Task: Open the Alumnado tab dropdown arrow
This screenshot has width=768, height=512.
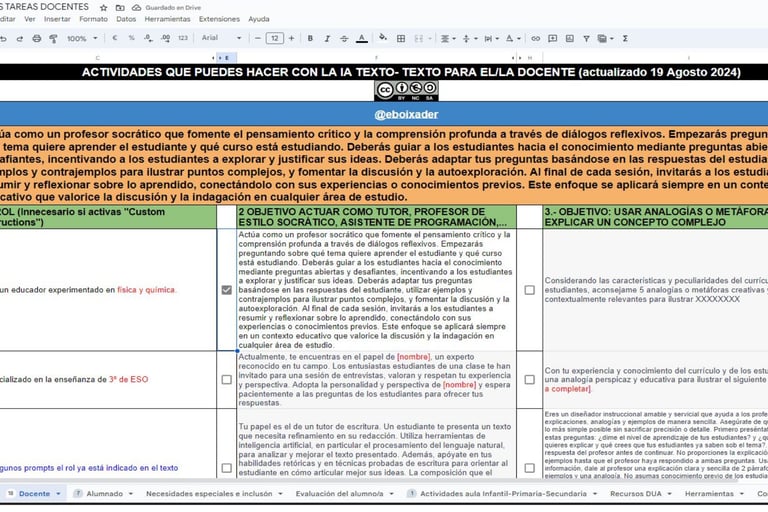Action: click(x=131, y=494)
